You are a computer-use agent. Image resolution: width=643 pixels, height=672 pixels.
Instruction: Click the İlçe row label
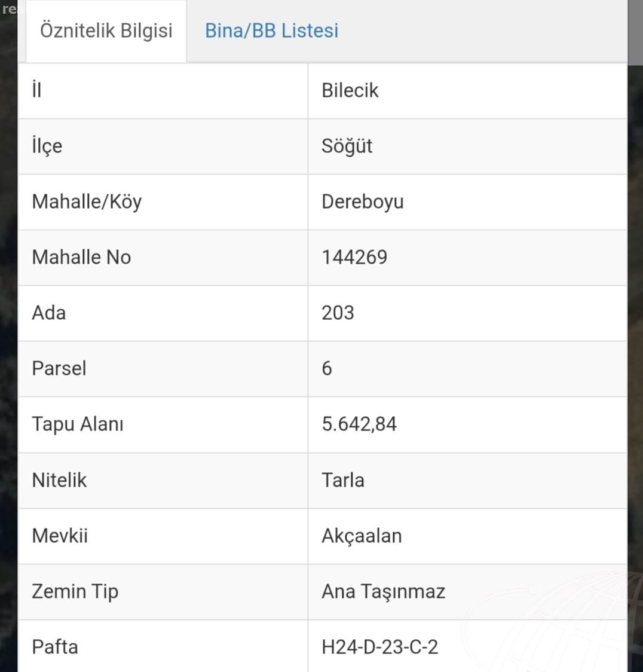pos(47,146)
